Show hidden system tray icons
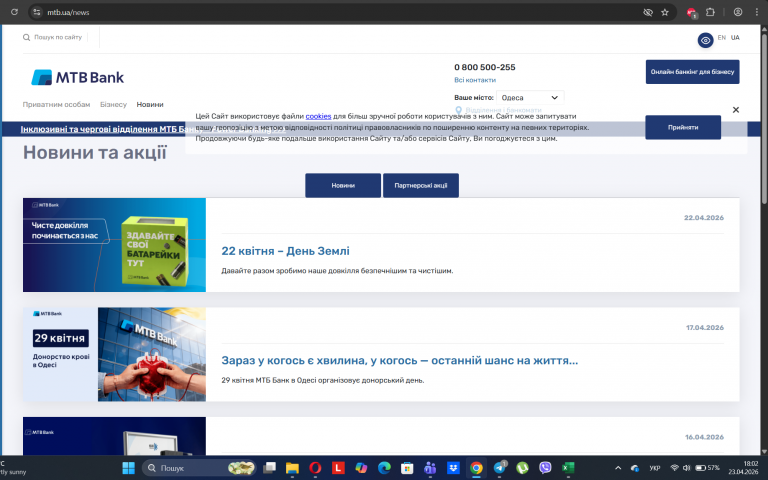The height and width of the screenshot is (480, 768). point(618,468)
